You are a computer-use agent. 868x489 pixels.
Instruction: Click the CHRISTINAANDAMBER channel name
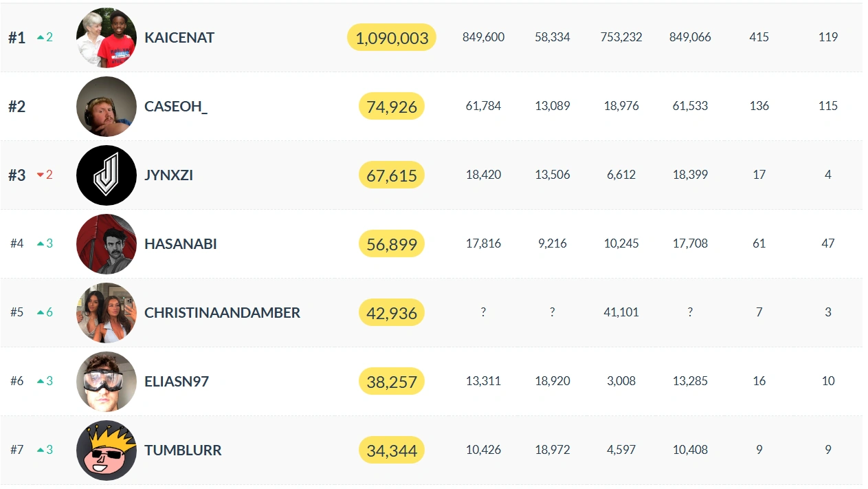[222, 313]
